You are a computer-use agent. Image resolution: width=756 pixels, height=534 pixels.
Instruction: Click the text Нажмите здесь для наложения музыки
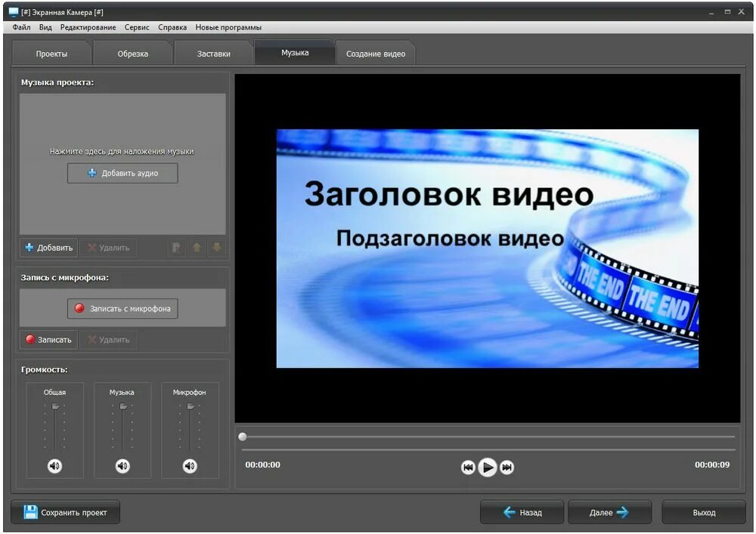tap(122, 152)
